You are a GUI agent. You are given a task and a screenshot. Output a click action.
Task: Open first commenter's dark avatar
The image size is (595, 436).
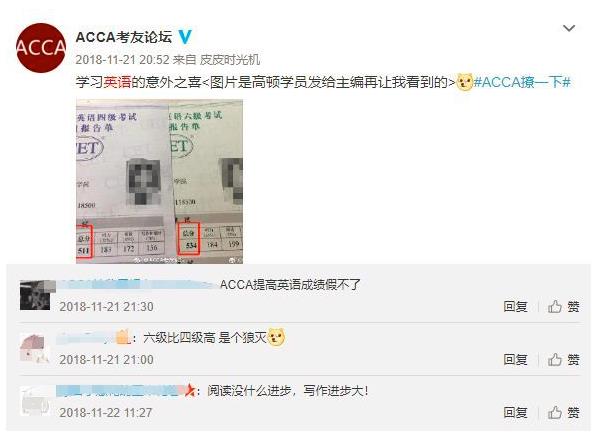[35, 295]
